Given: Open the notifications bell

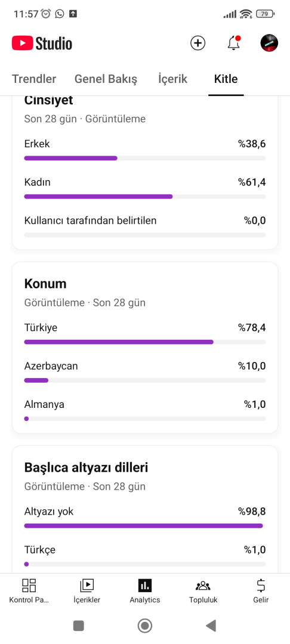Looking at the screenshot, I should click(233, 43).
